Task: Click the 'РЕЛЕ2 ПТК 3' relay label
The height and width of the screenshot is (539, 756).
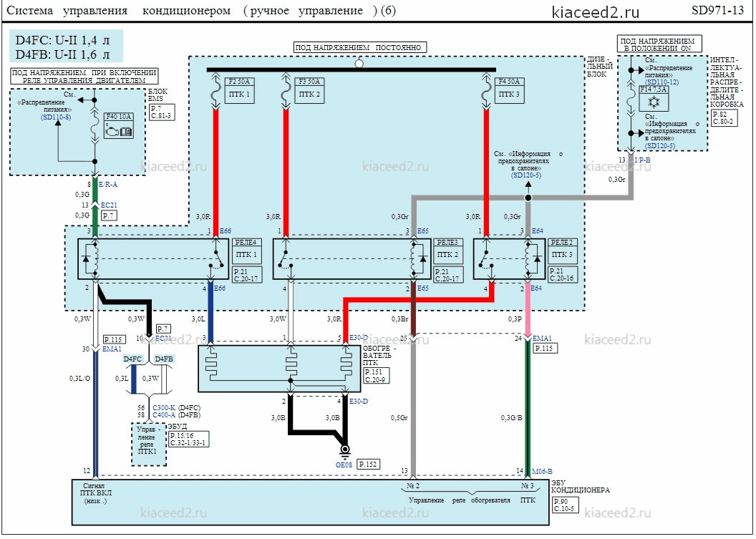Action: [563, 251]
